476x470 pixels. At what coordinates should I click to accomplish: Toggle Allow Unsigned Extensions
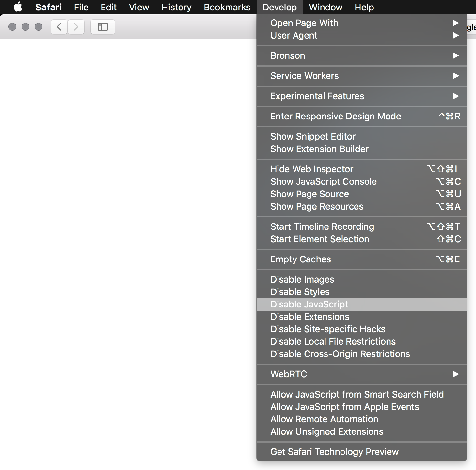click(x=362, y=431)
